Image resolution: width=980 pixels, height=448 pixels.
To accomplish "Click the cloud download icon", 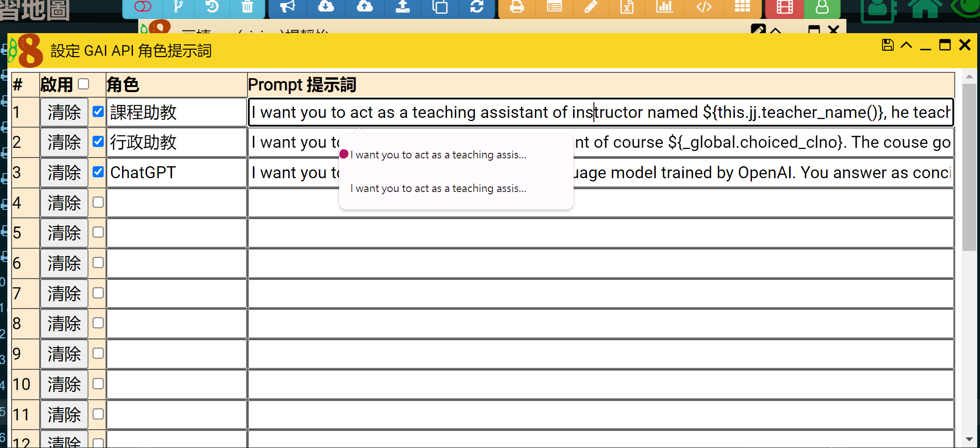I will 326,6.
